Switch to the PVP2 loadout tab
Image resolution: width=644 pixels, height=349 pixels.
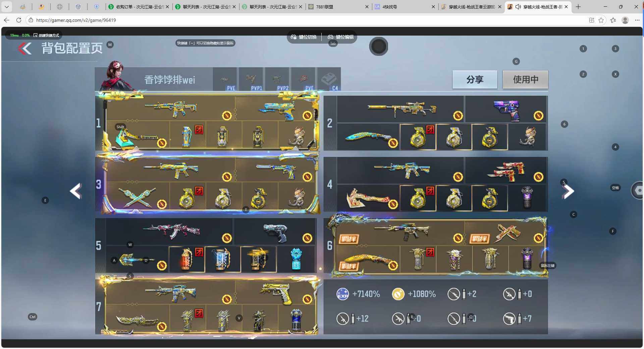[277, 79]
